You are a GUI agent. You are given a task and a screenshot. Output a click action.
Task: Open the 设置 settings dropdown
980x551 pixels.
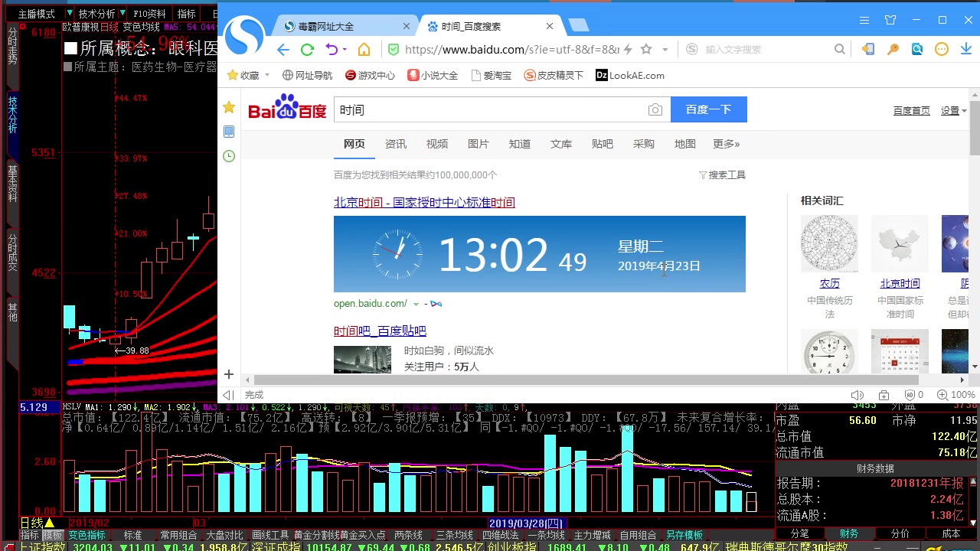954,110
